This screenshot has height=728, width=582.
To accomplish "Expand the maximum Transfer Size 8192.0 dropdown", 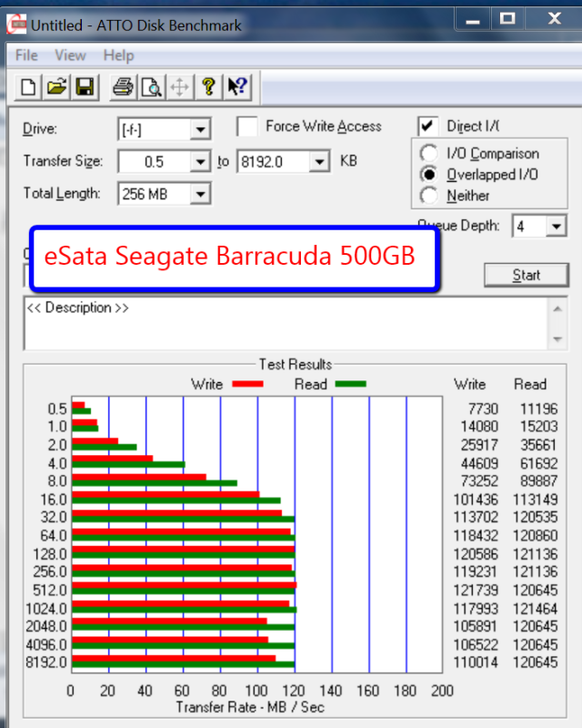I will click(x=320, y=162).
